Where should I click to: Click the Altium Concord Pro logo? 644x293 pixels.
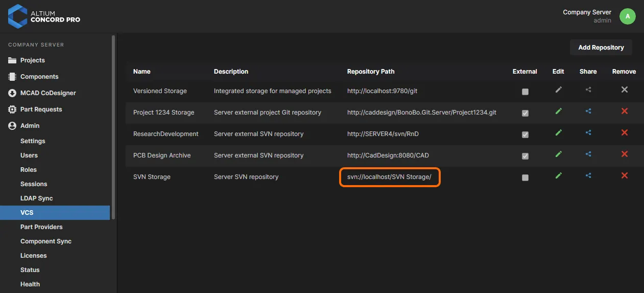pyautogui.click(x=44, y=16)
